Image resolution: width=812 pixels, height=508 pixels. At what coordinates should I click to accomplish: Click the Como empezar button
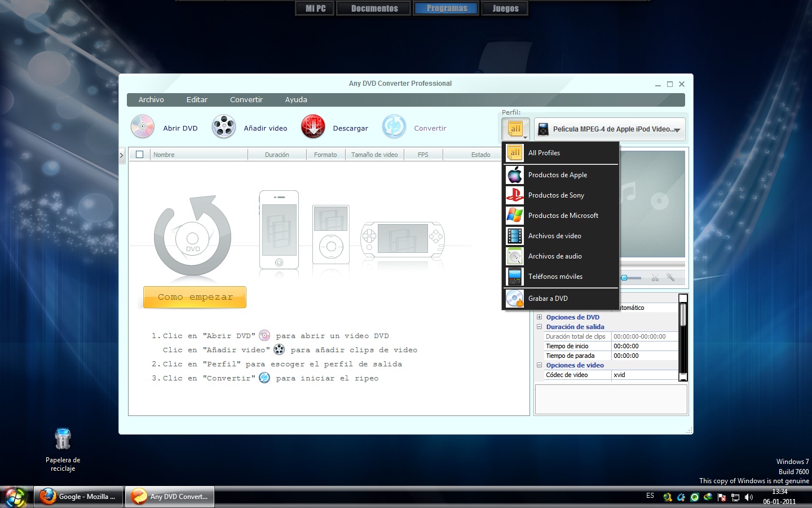[x=195, y=297]
